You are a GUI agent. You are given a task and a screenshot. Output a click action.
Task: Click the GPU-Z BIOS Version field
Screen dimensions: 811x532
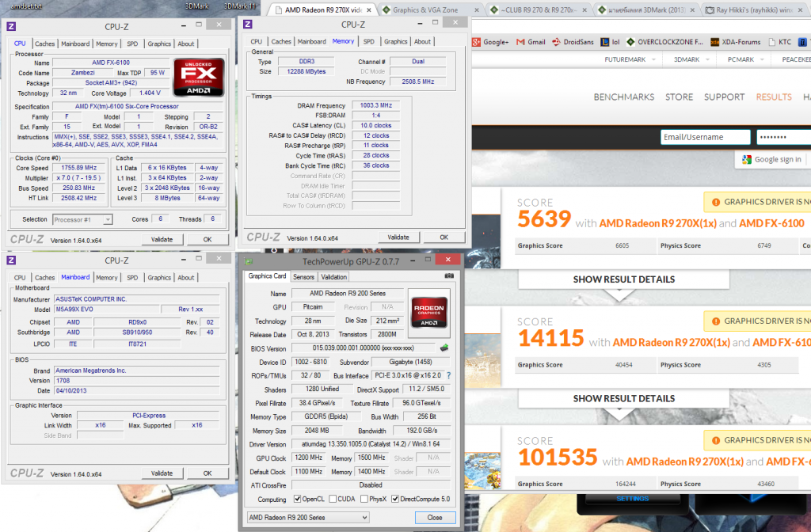point(363,348)
